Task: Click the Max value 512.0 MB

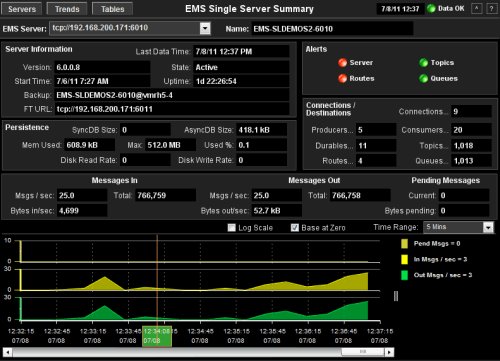Action: pos(171,145)
